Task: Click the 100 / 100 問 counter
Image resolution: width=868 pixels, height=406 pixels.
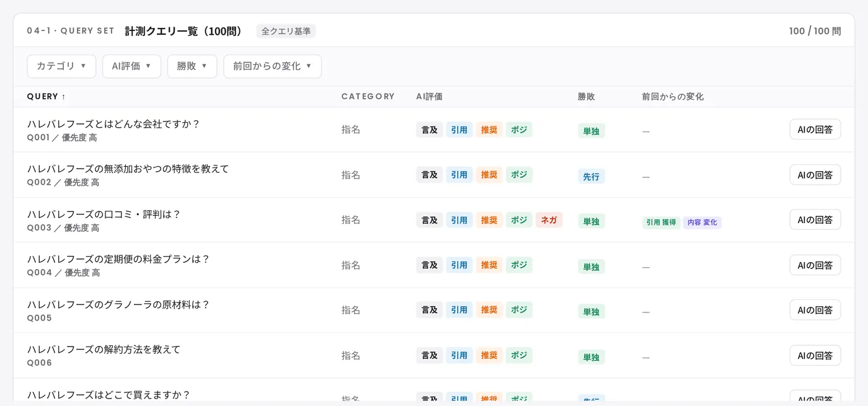Action: click(x=815, y=31)
